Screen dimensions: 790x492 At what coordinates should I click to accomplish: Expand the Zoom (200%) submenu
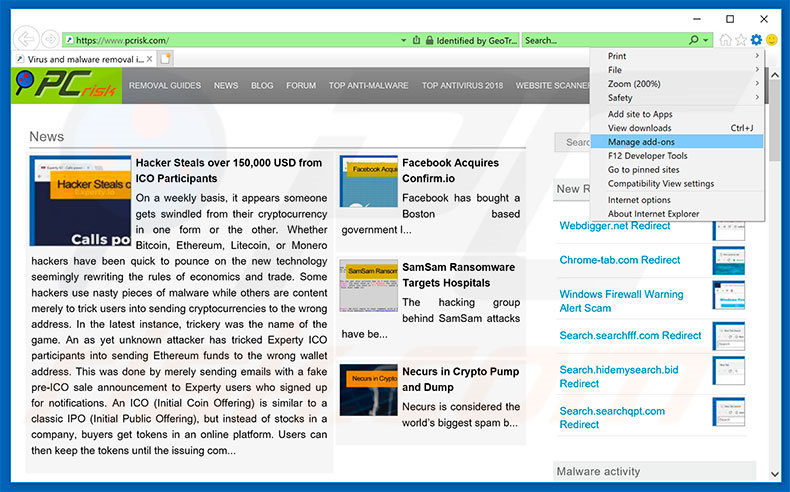[x=677, y=84]
